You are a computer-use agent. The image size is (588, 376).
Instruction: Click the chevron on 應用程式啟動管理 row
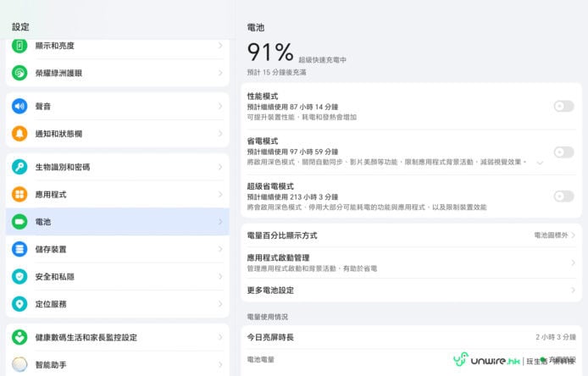coord(573,263)
